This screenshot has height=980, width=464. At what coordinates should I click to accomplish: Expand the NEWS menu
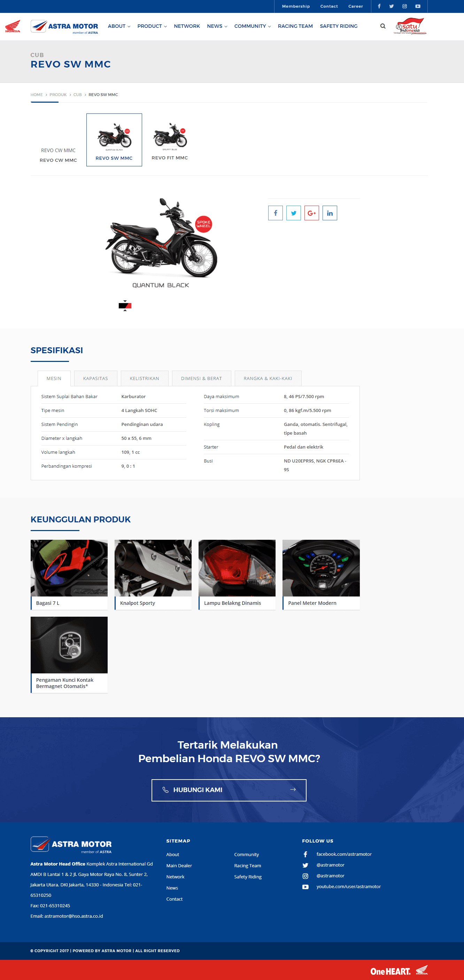tap(217, 26)
